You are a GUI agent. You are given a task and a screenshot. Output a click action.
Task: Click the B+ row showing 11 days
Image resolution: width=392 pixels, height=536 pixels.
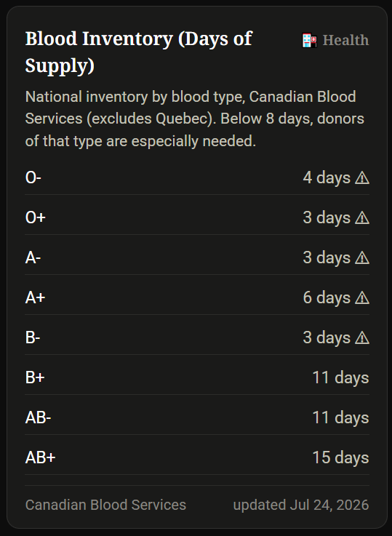(197, 377)
